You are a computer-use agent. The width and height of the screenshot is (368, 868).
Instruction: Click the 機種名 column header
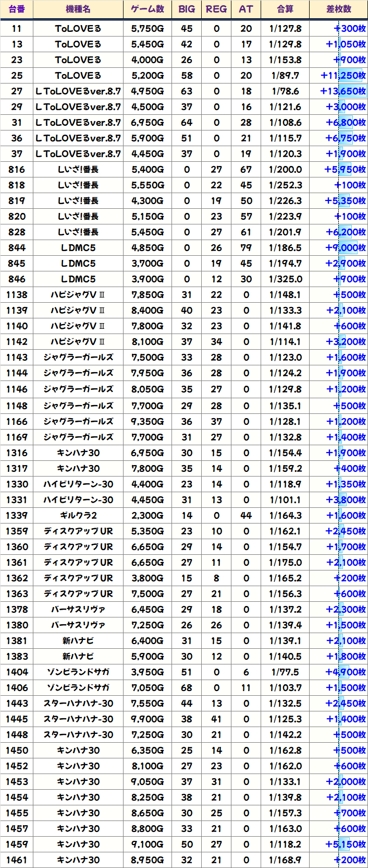[x=78, y=9]
